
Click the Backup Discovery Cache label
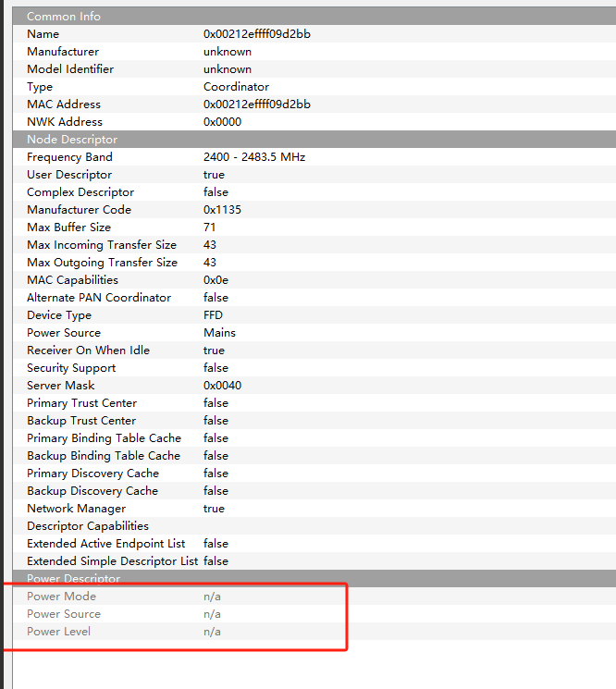pyautogui.click(x=92, y=491)
